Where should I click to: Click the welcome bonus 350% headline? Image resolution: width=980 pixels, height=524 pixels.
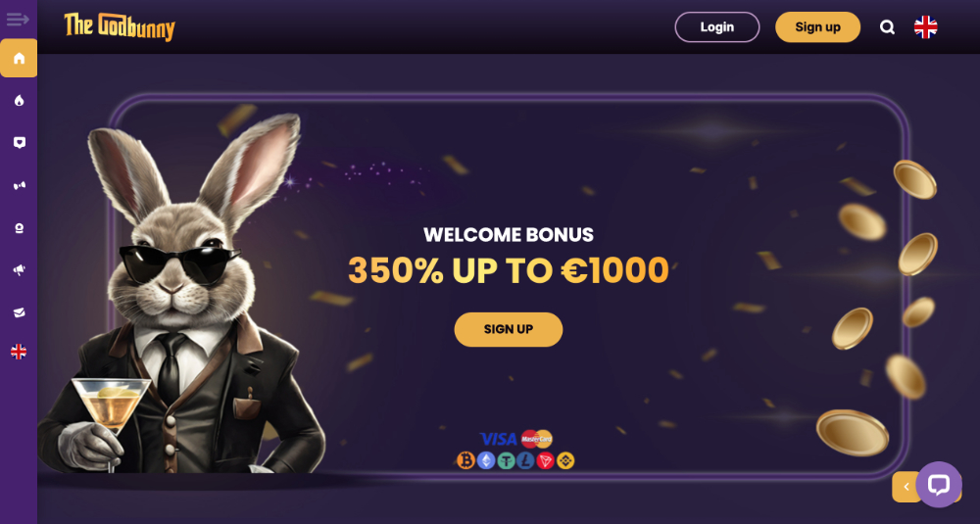[x=508, y=269]
